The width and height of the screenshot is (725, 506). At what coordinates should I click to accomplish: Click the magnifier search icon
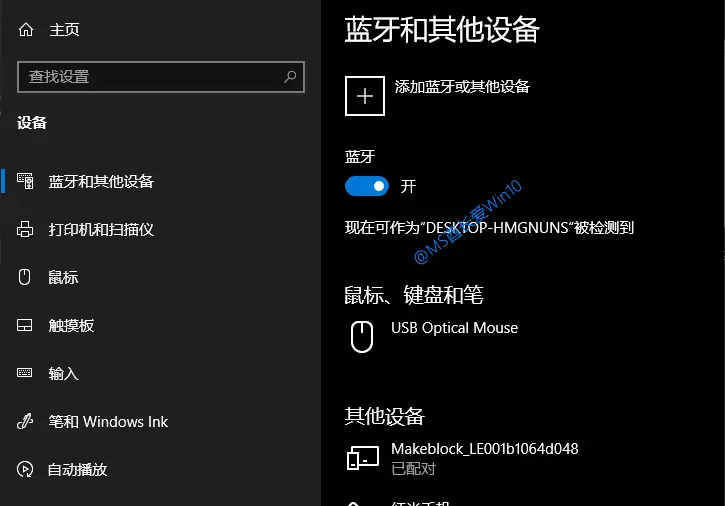point(290,77)
